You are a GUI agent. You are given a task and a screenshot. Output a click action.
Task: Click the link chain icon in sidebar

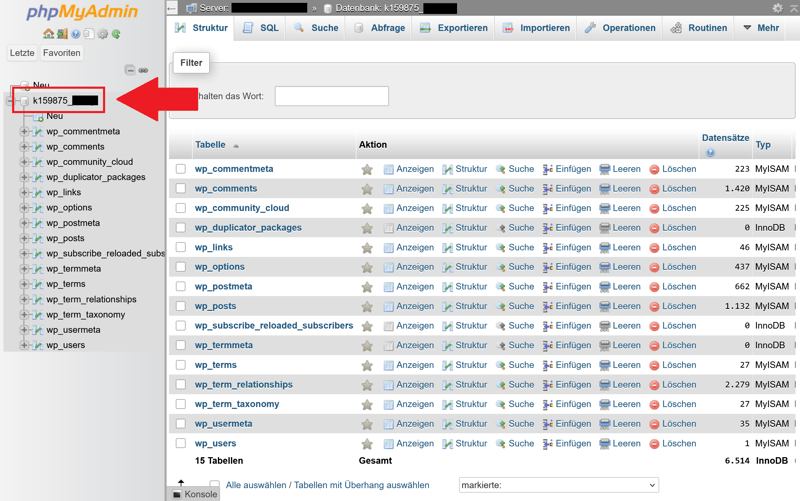pos(143,70)
